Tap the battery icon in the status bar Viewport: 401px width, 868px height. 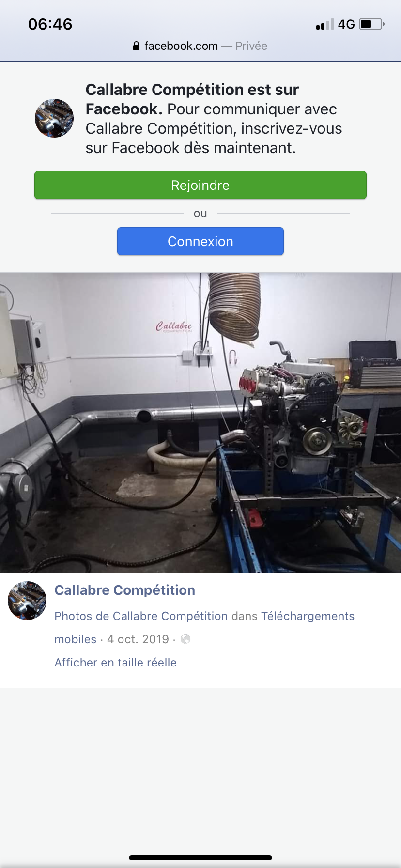372,24
